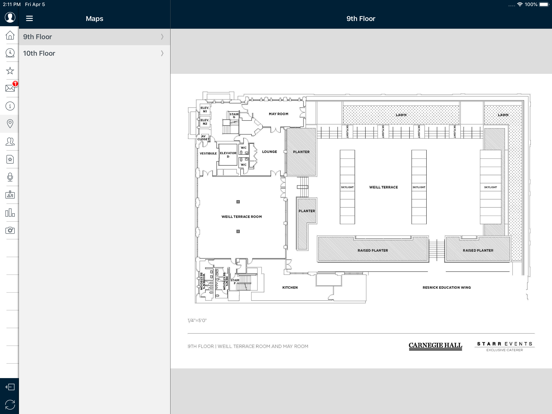The height and width of the screenshot is (414, 552).
Task: Click the 9th Floor header title
Action: pyautogui.click(x=361, y=19)
